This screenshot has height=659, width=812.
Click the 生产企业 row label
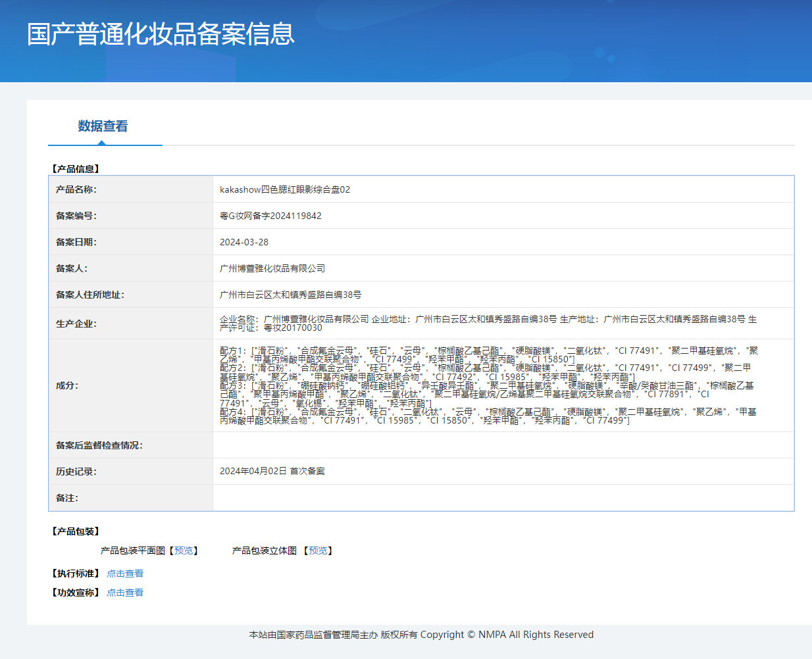(x=76, y=324)
